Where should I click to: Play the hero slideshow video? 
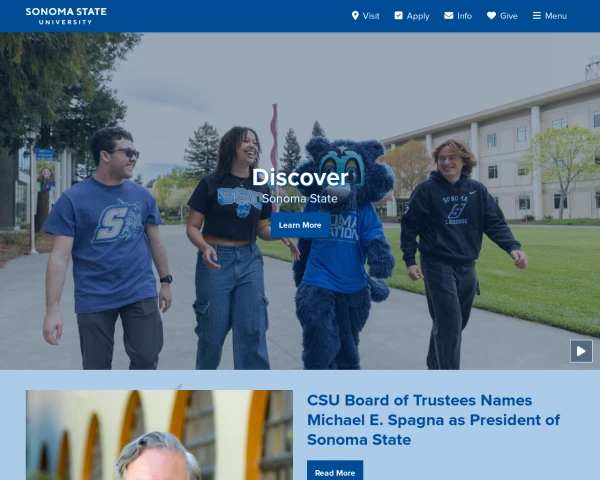click(581, 351)
